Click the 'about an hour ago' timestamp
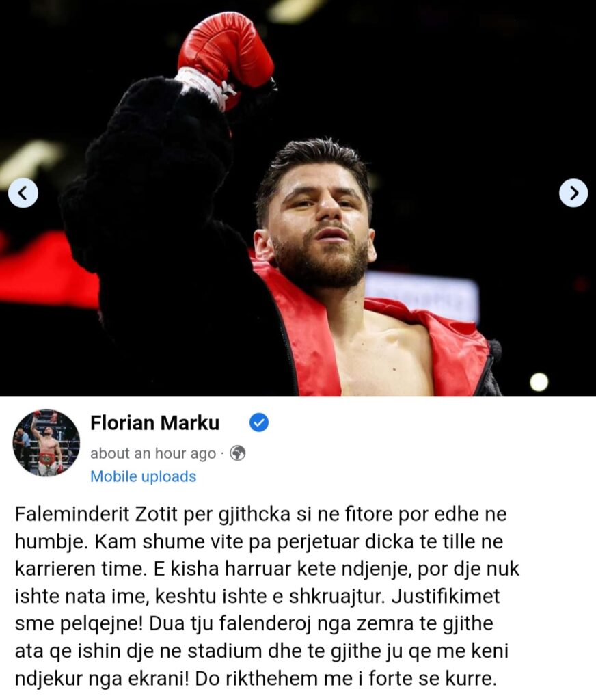Image resolution: width=596 pixels, height=700 pixels. (153, 453)
